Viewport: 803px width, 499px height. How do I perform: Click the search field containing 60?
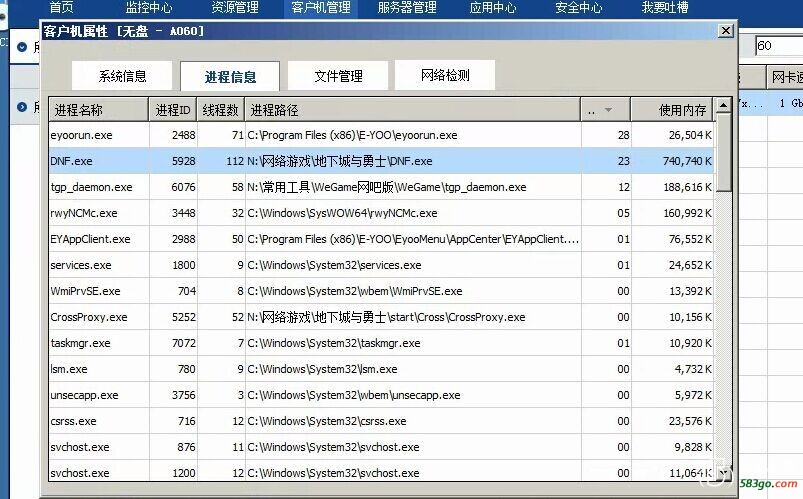[776, 46]
